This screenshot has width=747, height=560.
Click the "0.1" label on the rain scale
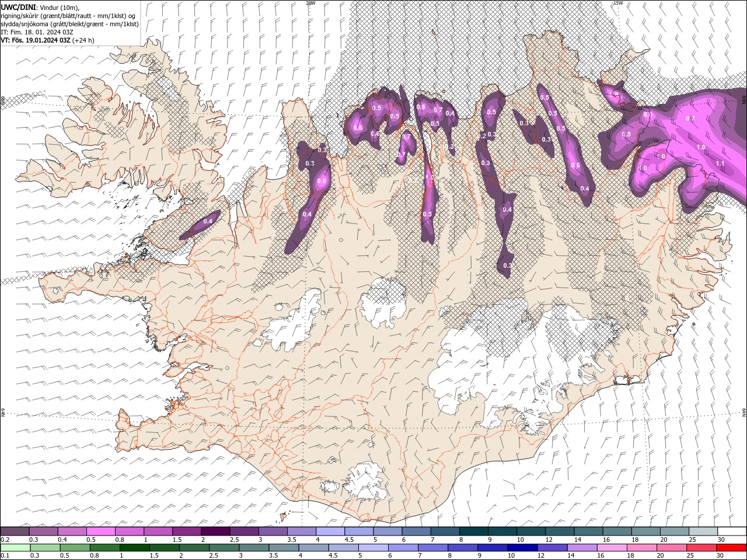(4, 555)
